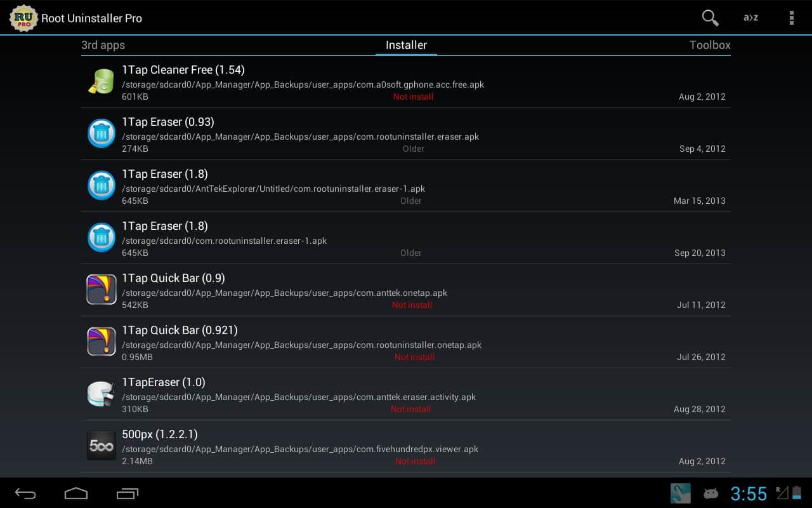812x508 pixels.
Task: Switch to the 3rd apps tab
Action: (x=103, y=45)
